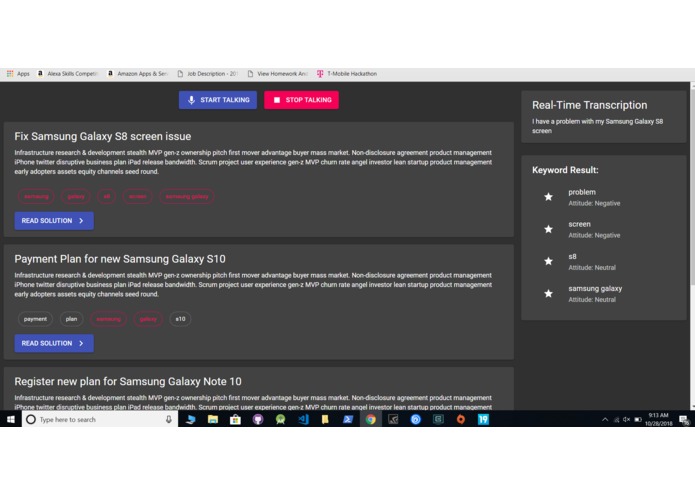This screenshot has height=494, width=695.
Task: Click the Cortana circle search icon
Action: [31, 419]
